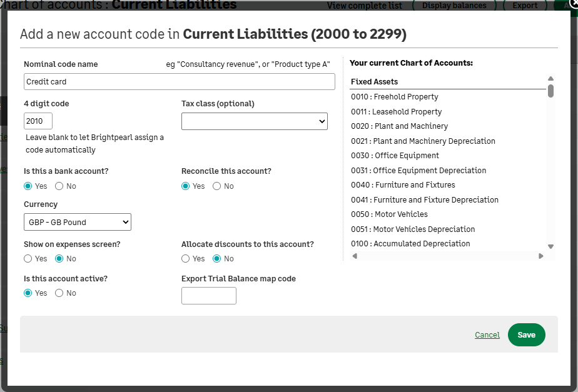Set 'Show on expenses screen?' to No

(59, 259)
